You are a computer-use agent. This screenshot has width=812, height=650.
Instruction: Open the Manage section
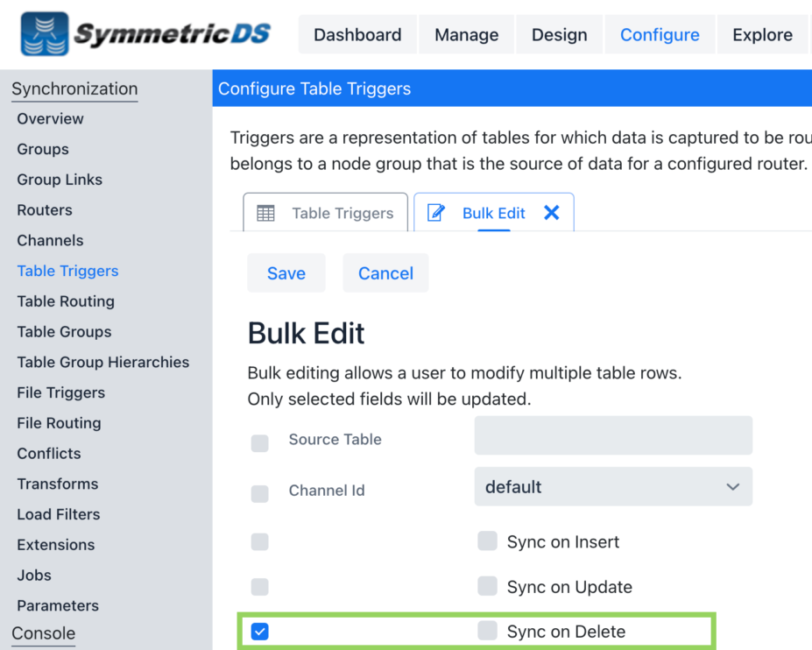point(466,34)
